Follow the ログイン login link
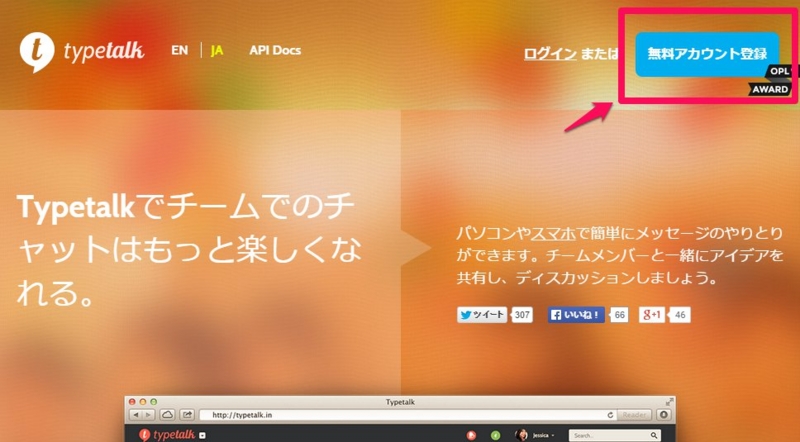Screen dimensions: 800x442 550,54
